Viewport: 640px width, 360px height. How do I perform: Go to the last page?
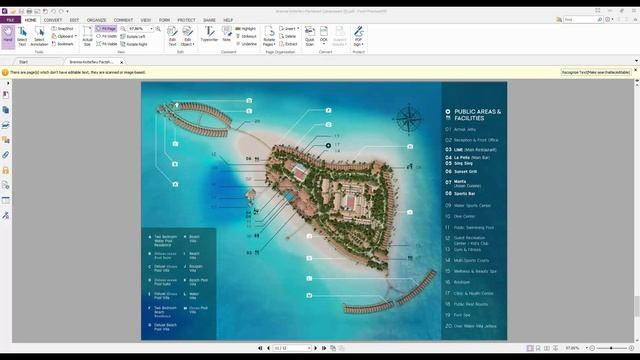(324, 348)
